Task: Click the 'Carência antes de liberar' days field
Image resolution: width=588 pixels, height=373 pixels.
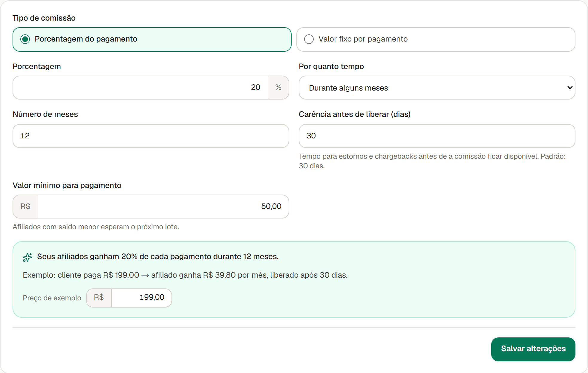Action: tap(437, 136)
